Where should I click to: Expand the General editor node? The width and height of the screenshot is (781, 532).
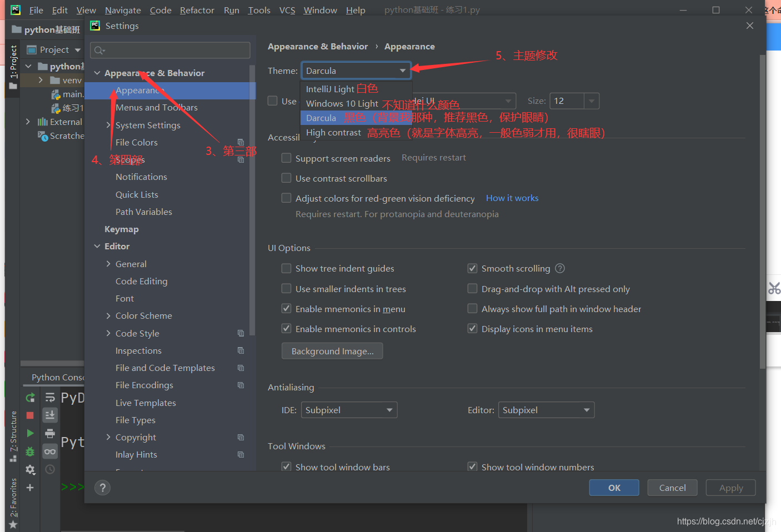(x=108, y=264)
